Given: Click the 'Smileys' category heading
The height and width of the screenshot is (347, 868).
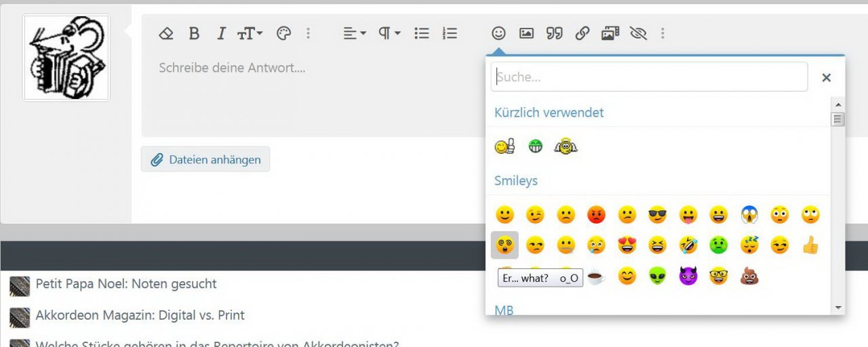Looking at the screenshot, I should click(x=516, y=181).
